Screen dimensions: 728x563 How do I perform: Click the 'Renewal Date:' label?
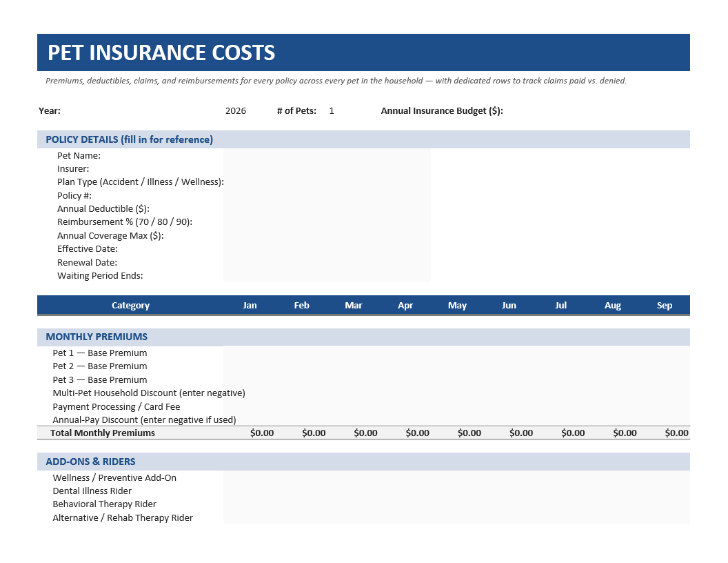coord(87,262)
